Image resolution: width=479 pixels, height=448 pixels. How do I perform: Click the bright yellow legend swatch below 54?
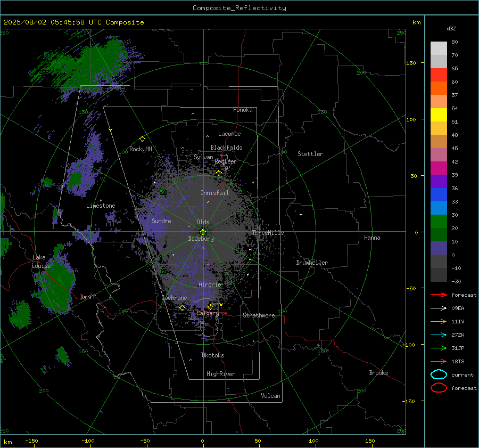click(x=439, y=115)
